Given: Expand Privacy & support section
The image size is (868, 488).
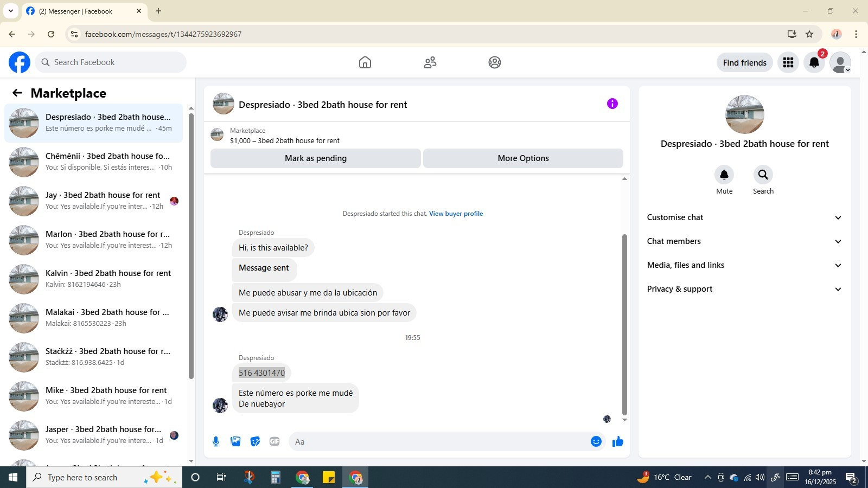Looking at the screenshot, I should click(x=744, y=289).
